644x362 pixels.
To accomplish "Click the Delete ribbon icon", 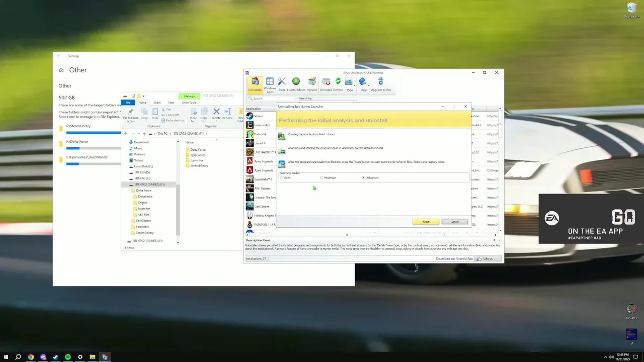I will [216, 114].
